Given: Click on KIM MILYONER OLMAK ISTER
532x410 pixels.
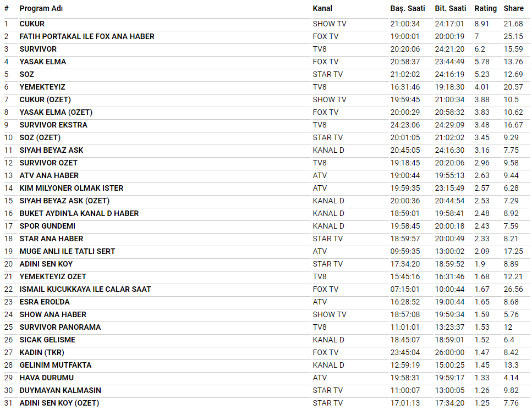Looking at the screenshot, I should point(72,188).
